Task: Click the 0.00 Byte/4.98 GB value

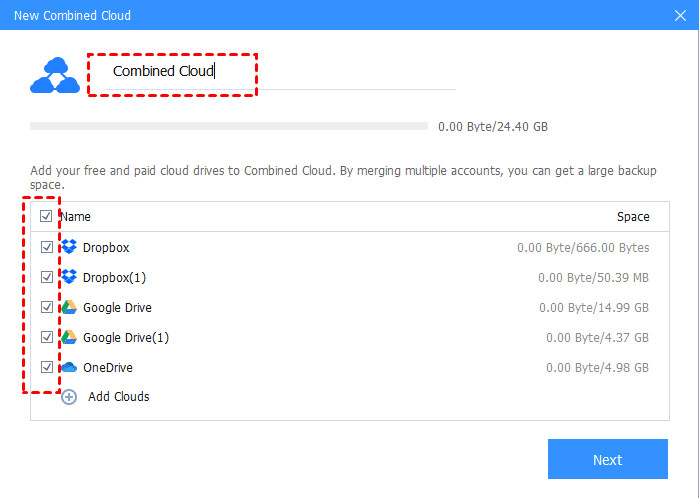Action: click(x=597, y=368)
